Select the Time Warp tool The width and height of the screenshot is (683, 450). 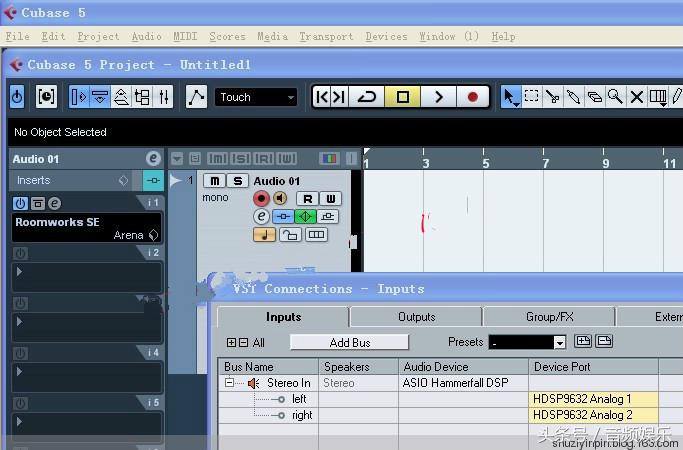click(658, 96)
